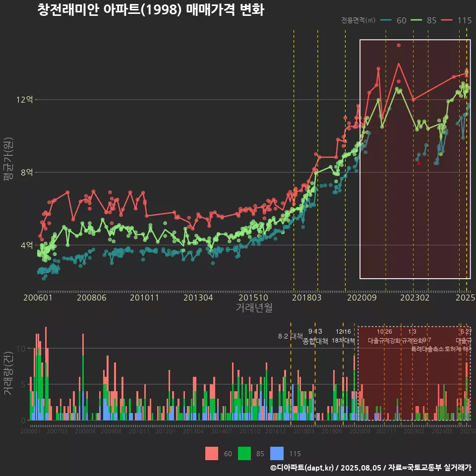Click the highest red data point above the 115 line

coord(399,45)
